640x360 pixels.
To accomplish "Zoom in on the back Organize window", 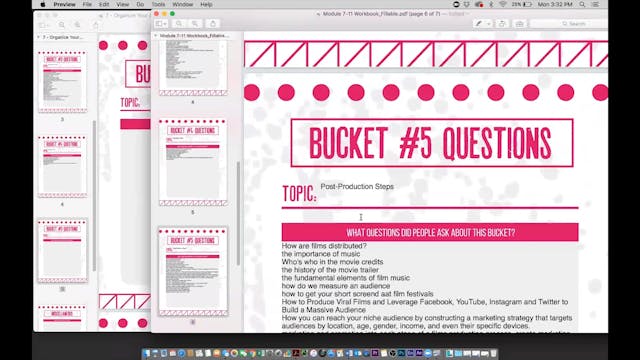I will (77, 25).
